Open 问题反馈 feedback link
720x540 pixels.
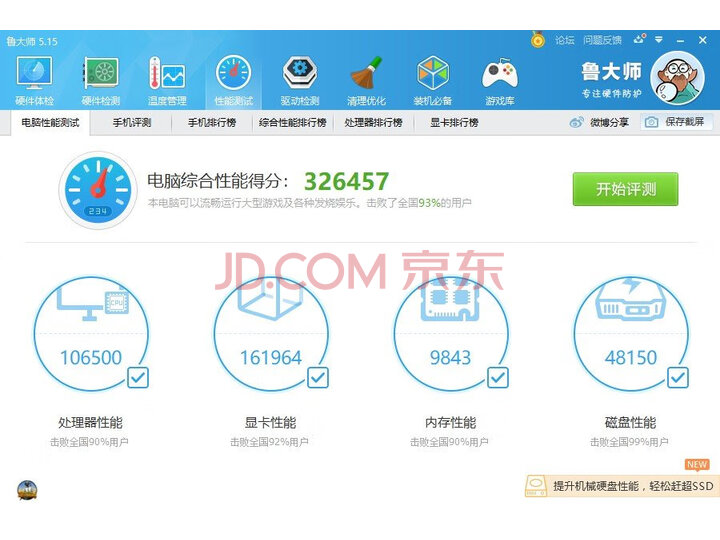[602, 40]
